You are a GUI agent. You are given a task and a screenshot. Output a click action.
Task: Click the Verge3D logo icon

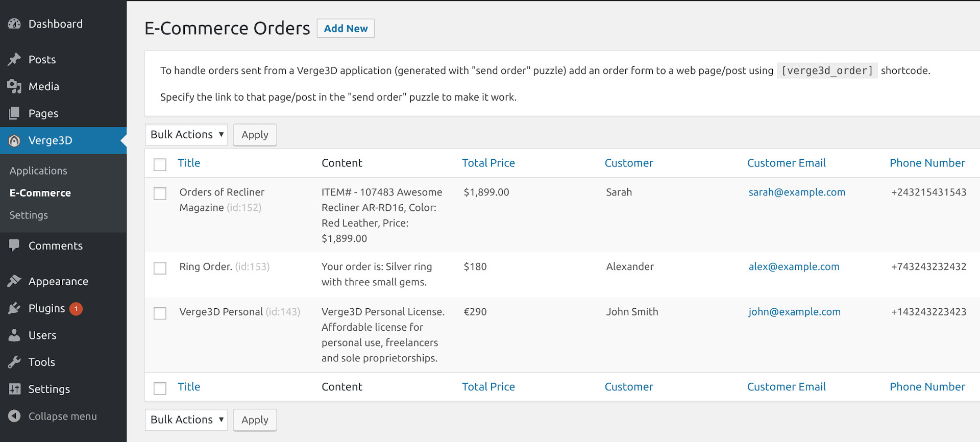click(14, 141)
